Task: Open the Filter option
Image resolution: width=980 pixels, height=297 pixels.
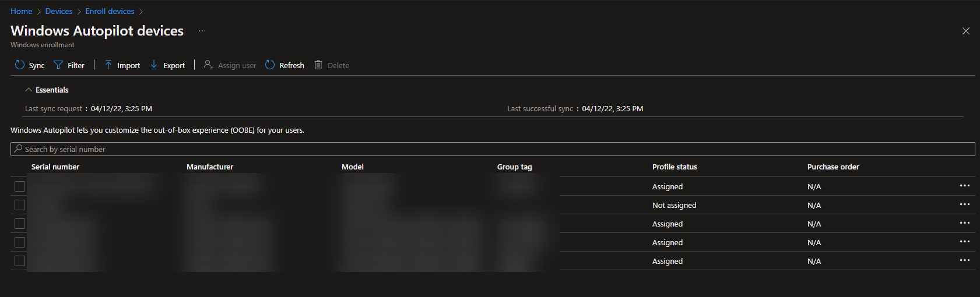Action: click(69, 65)
